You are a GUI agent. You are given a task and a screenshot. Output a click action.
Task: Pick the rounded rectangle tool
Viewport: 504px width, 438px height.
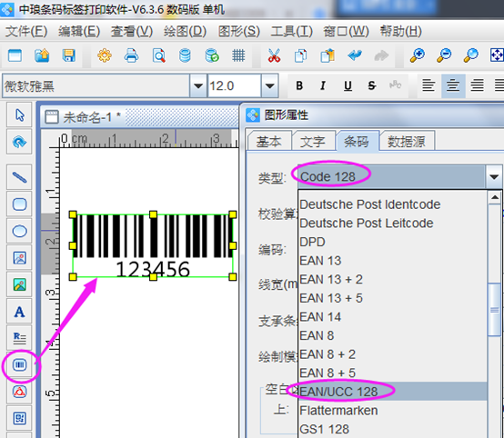click(x=20, y=204)
